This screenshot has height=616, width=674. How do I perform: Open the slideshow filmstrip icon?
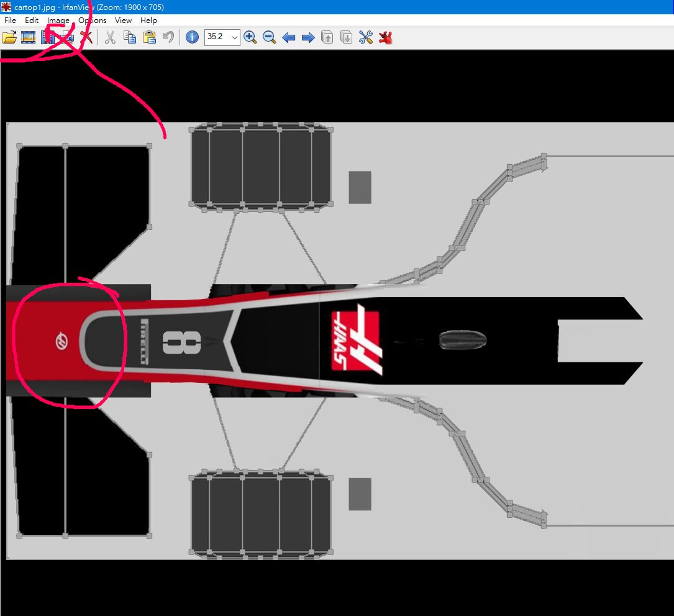pos(28,38)
